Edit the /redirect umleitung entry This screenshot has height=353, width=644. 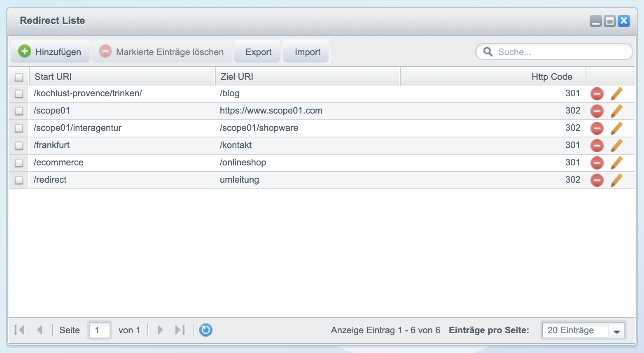click(616, 180)
